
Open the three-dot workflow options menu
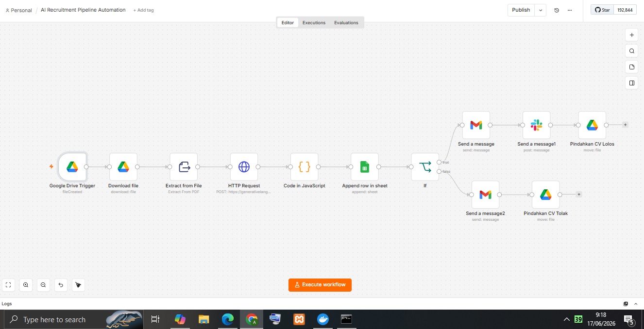[x=570, y=10]
